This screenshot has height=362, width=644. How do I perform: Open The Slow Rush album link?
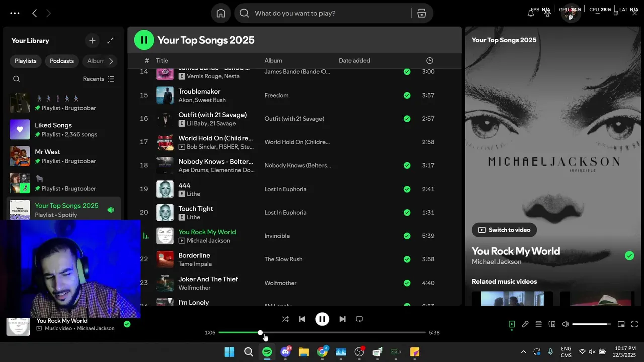[283, 259]
